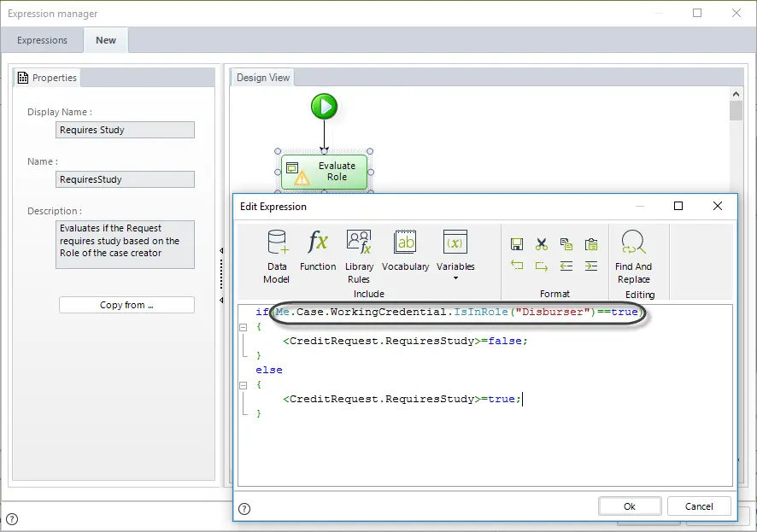This screenshot has width=757, height=532.
Task: Click 'true;' in the else block
Action: [504, 399]
